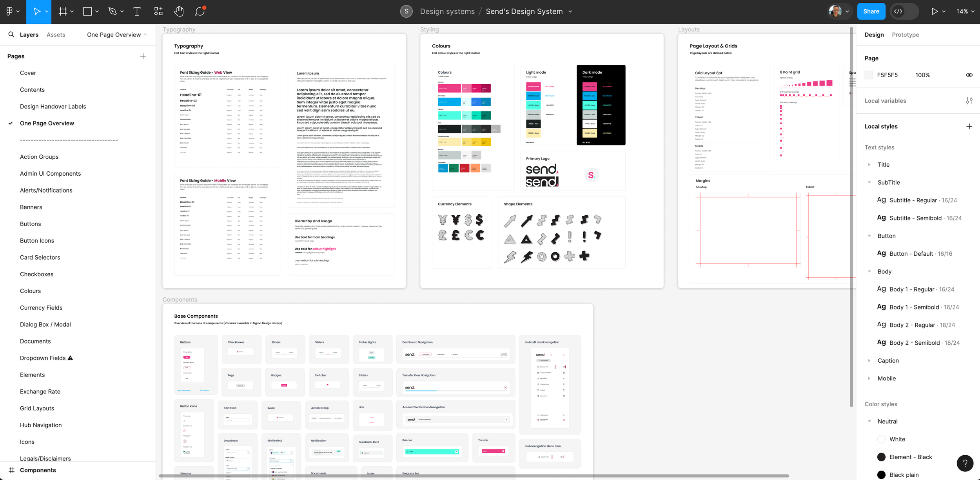980x480 pixels.
Task: Open Local variables settings
Action: (x=969, y=101)
